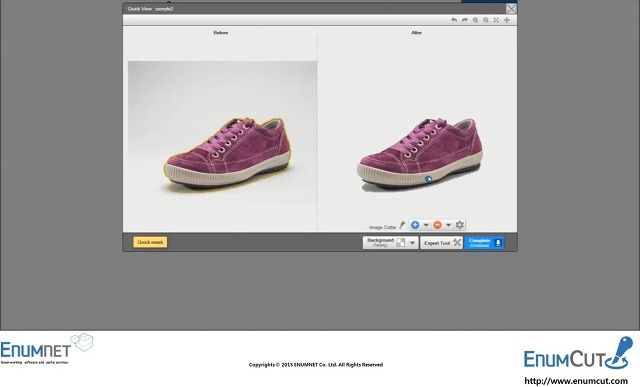Click the After cut-out shoe image
The image size is (640, 387).
[x=420, y=155]
